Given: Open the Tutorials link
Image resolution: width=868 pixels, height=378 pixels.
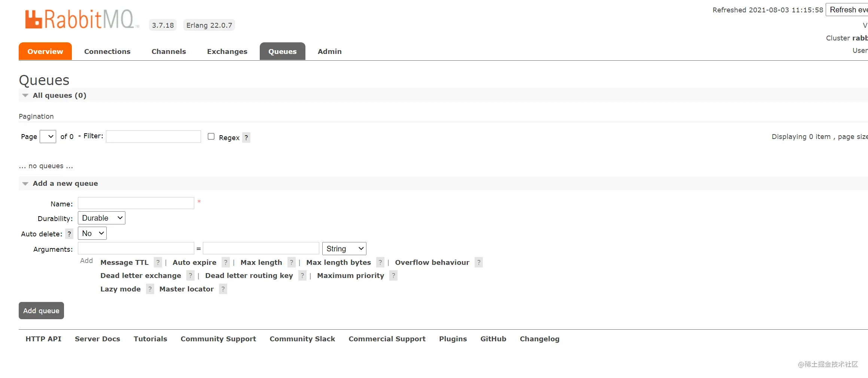Looking at the screenshot, I should pos(150,339).
